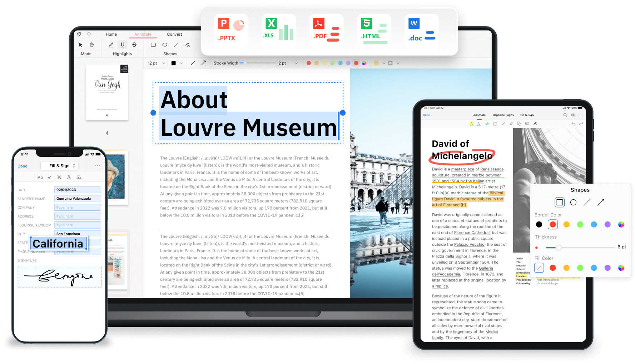Open the Home tab on the laptop

point(111,34)
